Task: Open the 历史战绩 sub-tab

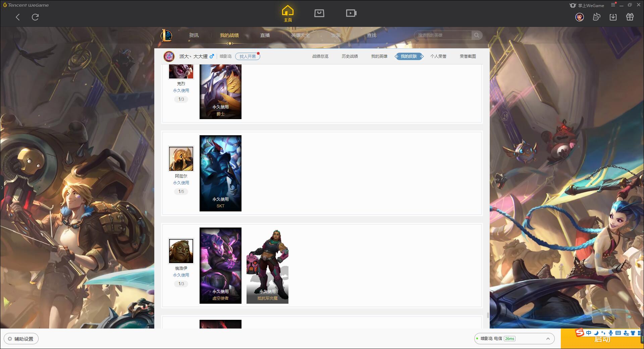Action: coord(350,56)
